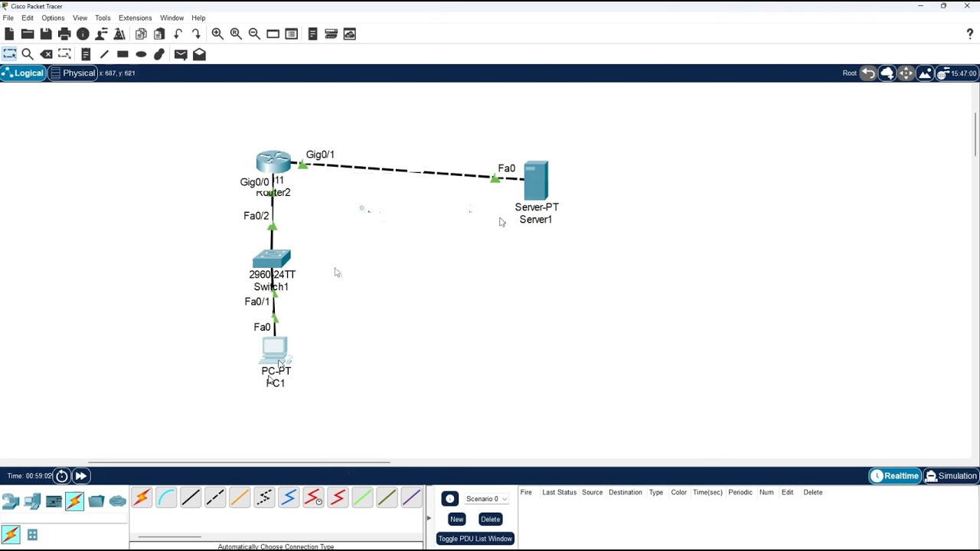This screenshot has height=551, width=980.
Task: Choose the solid black straight-through cable
Action: (x=191, y=498)
